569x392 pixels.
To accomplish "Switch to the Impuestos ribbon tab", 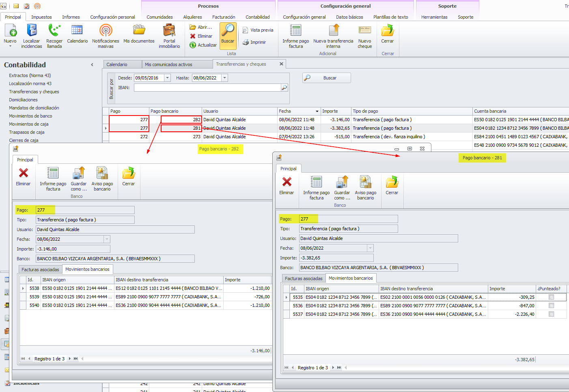I will [41, 17].
